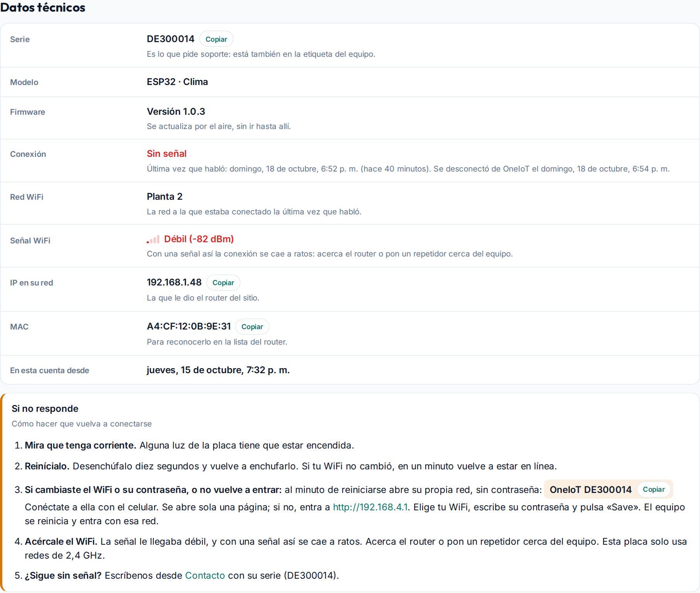
Task: Click the 'Modelo' row label
Action: click(24, 82)
